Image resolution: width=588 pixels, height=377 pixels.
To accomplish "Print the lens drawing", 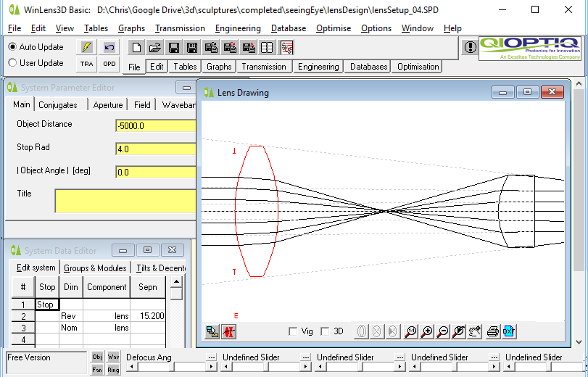I will (x=493, y=331).
